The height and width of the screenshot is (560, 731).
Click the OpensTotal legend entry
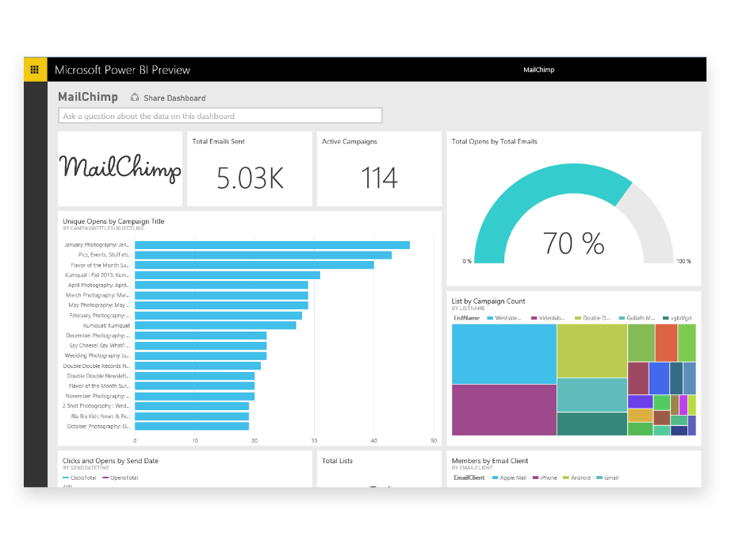click(121, 478)
